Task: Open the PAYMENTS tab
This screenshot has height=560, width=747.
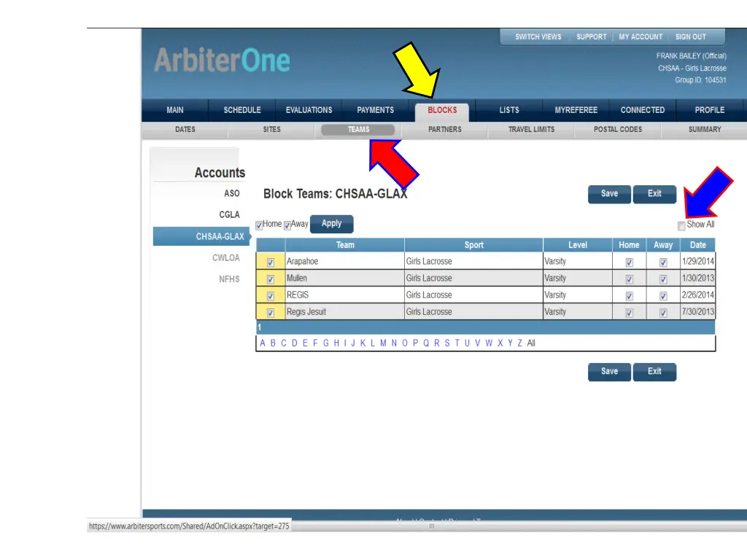Action: pyautogui.click(x=376, y=110)
